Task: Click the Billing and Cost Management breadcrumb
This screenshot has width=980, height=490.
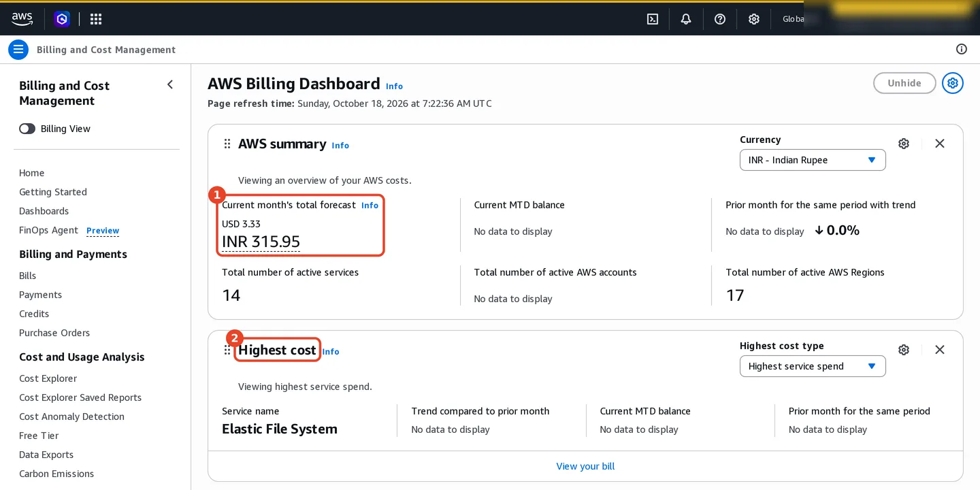Action: [106, 50]
